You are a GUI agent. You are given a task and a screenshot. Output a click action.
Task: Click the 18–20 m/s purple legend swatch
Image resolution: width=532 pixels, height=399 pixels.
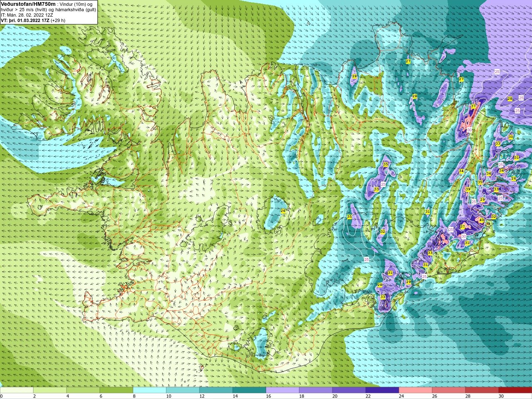(316, 390)
